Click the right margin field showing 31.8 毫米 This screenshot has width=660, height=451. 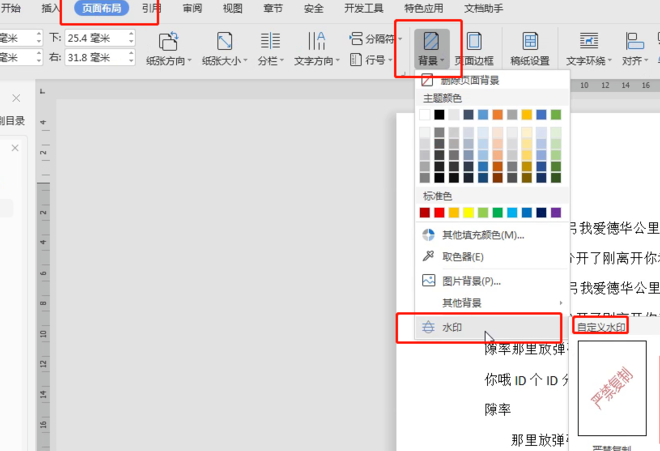point(96,57)
